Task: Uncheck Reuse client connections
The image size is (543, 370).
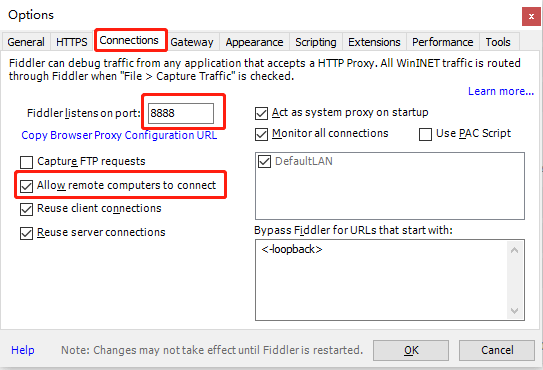Action: tap(27, 209)
